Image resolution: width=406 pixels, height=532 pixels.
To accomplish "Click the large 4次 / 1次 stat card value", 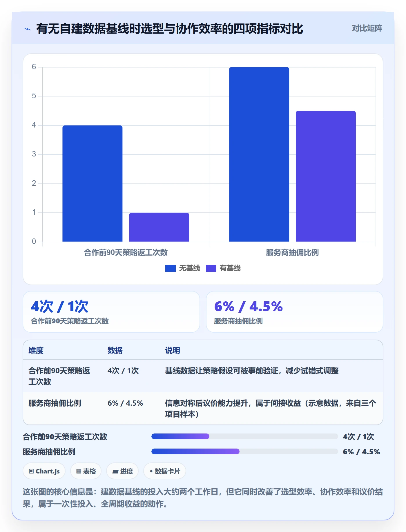I will (60, 307).
